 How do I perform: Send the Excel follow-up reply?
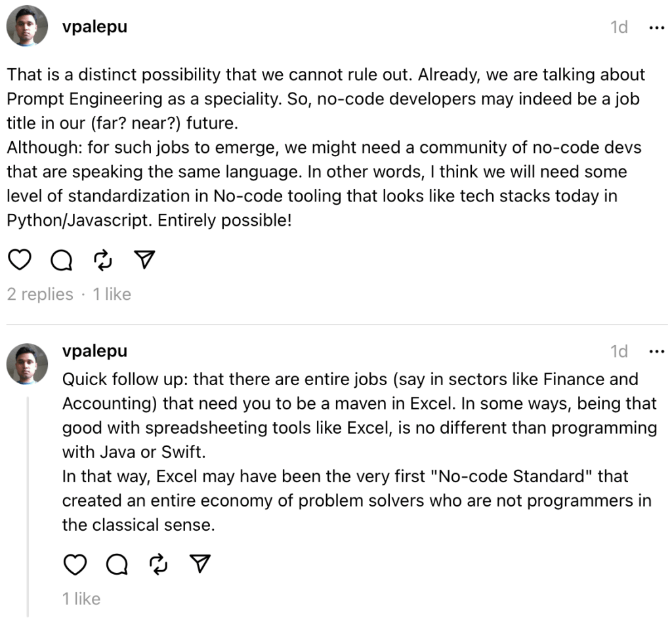point(201,564)
